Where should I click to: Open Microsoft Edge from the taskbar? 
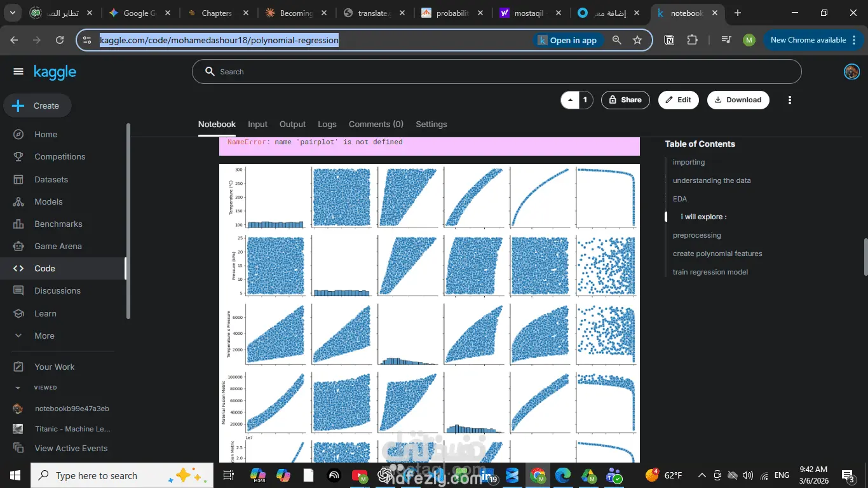[563, 475]
